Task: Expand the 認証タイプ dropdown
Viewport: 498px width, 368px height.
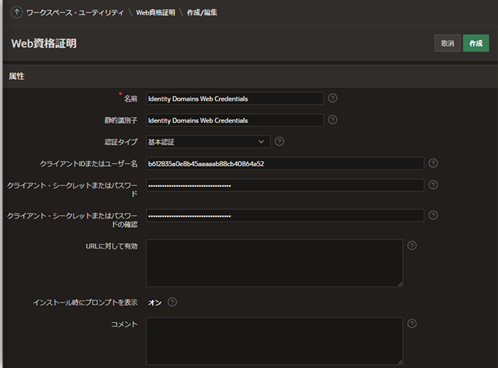Action: point(208,142)
